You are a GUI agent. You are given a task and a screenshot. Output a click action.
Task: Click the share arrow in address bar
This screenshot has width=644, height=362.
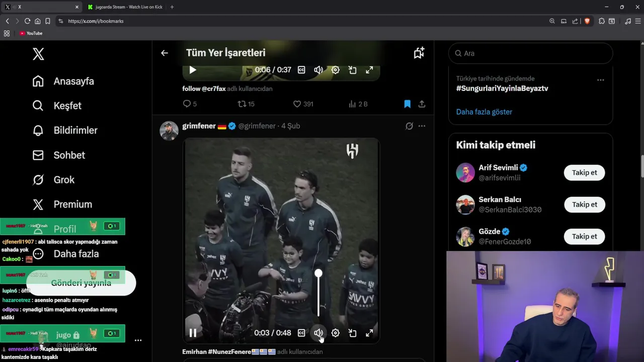[x=575, y=21]
